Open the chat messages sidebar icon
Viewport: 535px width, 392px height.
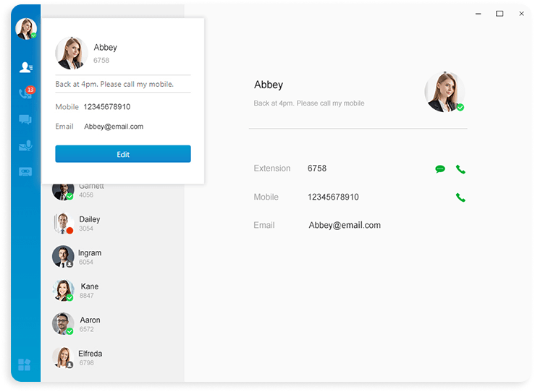26,119
